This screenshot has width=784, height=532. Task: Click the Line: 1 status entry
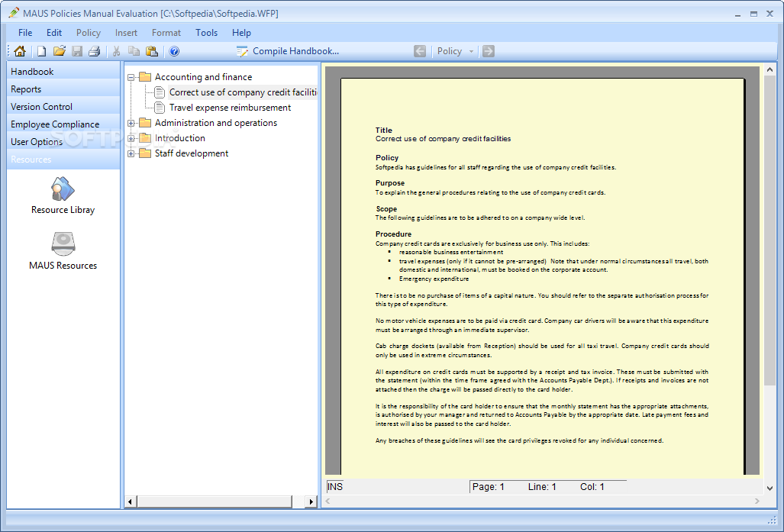click(542, 486)
